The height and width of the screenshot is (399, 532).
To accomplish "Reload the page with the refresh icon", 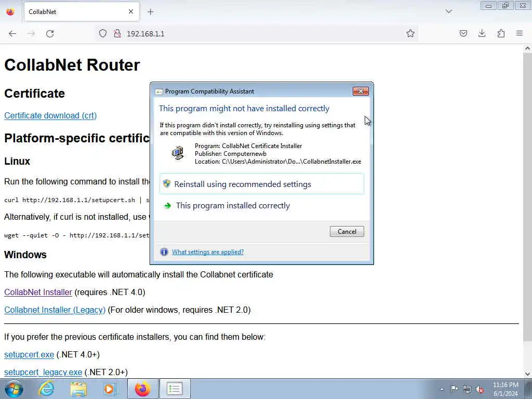I will (x=50, y=34).
